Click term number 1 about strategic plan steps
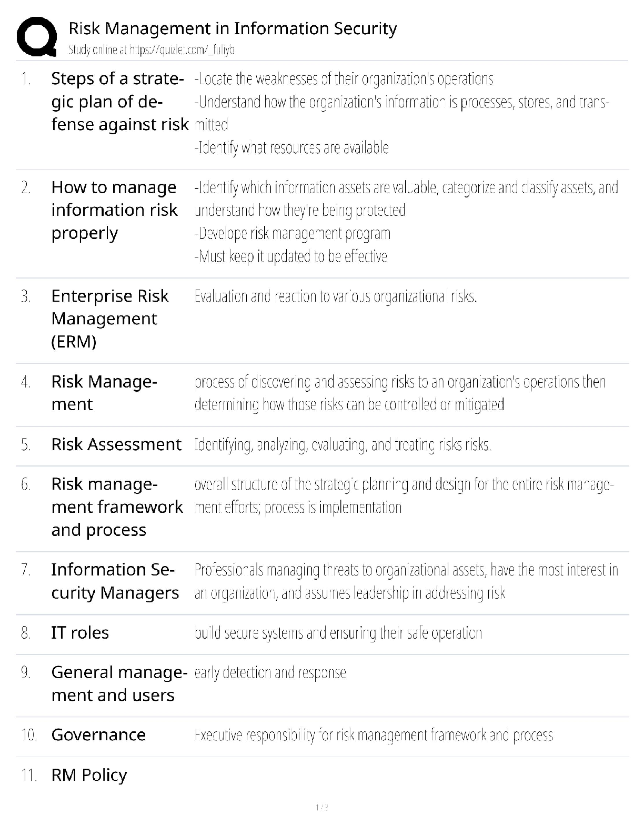 click(x=119, y=101)
